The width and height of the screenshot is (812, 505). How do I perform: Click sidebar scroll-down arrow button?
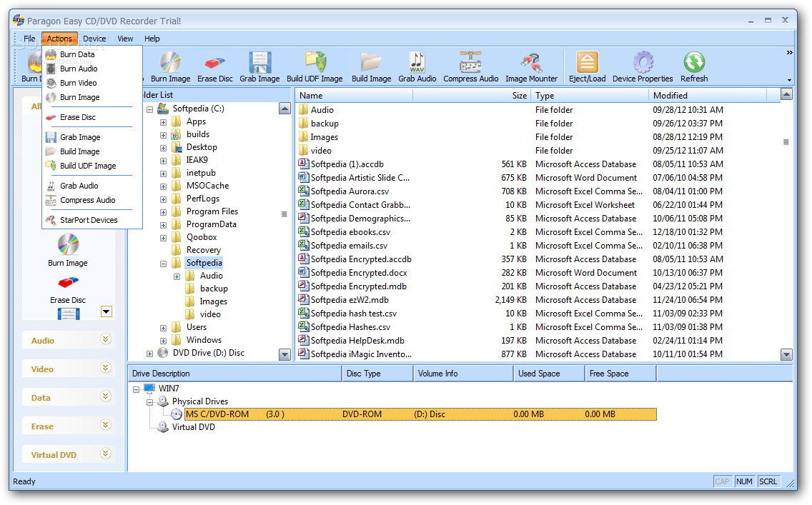pos(107,311)
